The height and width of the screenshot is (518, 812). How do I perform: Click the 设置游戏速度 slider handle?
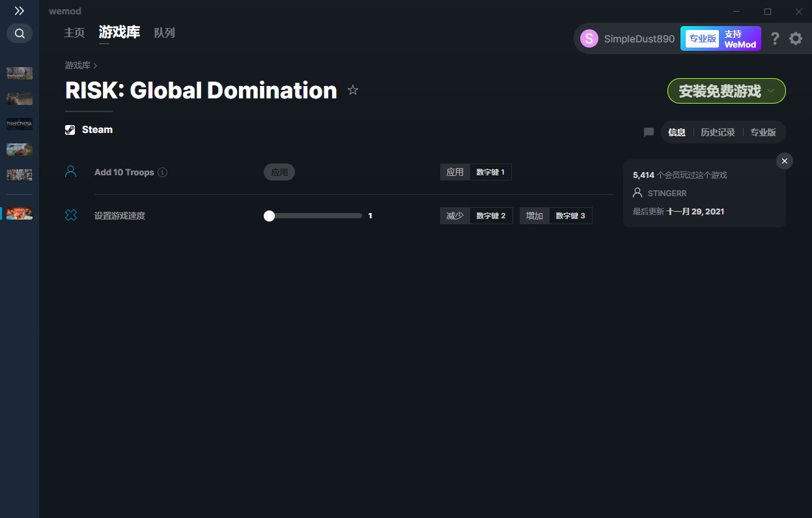(x=269, y=216)
